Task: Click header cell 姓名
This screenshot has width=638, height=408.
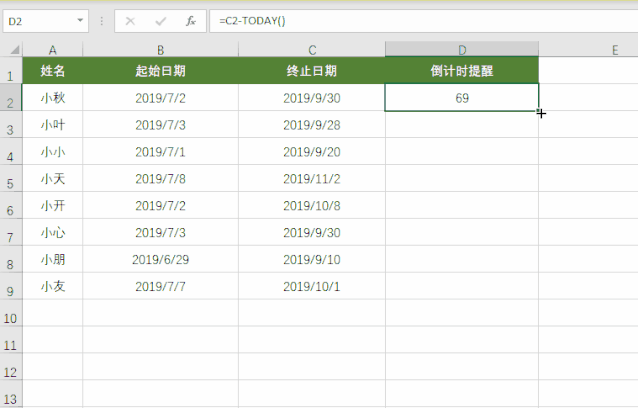Action: (52, 71)
